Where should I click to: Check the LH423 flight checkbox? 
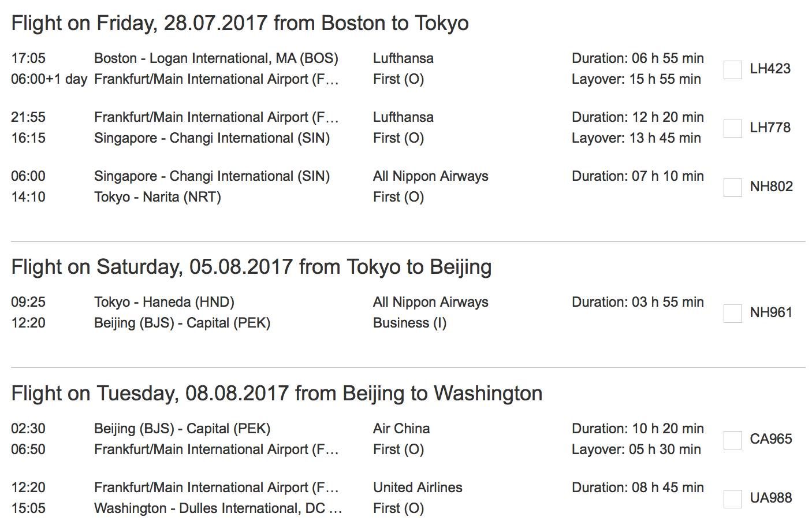click(x=733, y=69)
